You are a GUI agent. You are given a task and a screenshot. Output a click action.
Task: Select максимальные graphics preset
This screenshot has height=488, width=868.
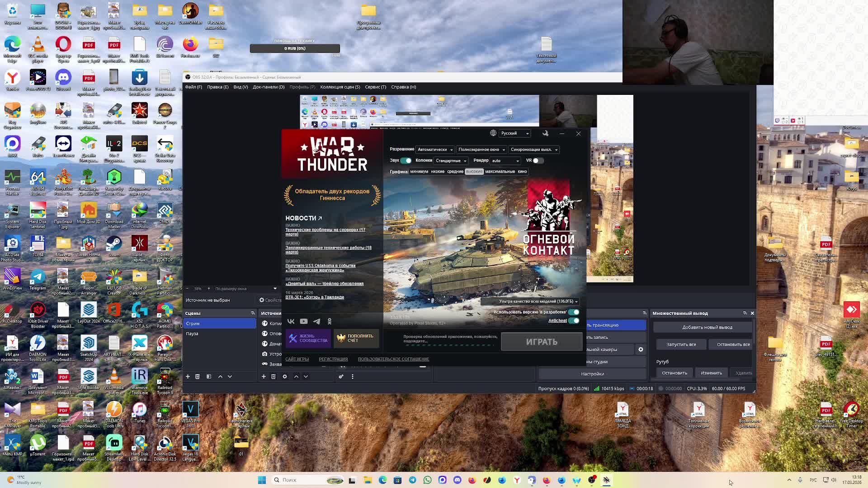[500, 172]
